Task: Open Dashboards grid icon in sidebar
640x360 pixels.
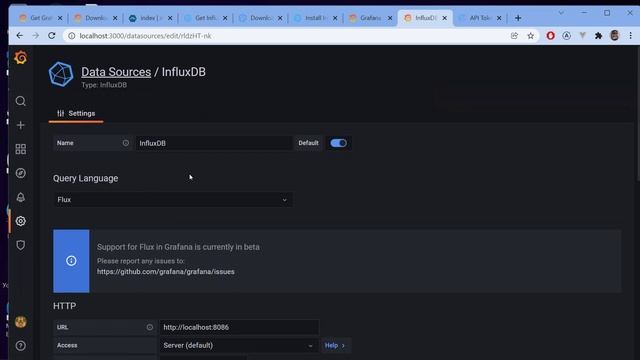Action: 20,149
